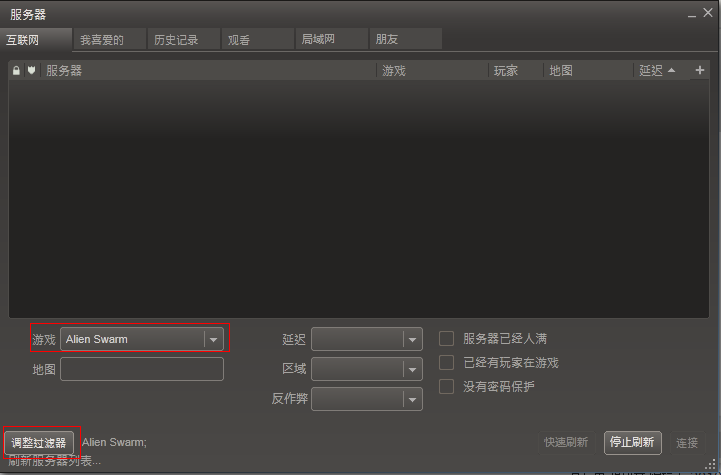Minimize the 服务器 window

[692, 14]
